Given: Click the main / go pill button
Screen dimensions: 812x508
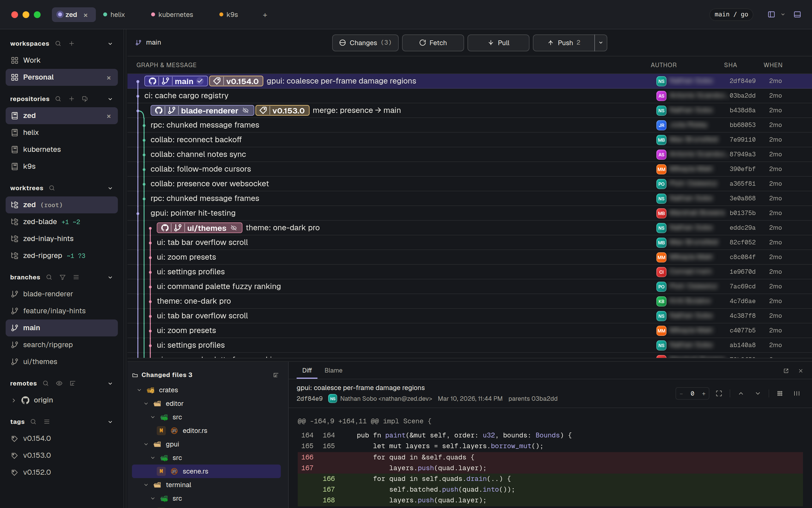Looking at the screenshot, I should click(731, 14).
